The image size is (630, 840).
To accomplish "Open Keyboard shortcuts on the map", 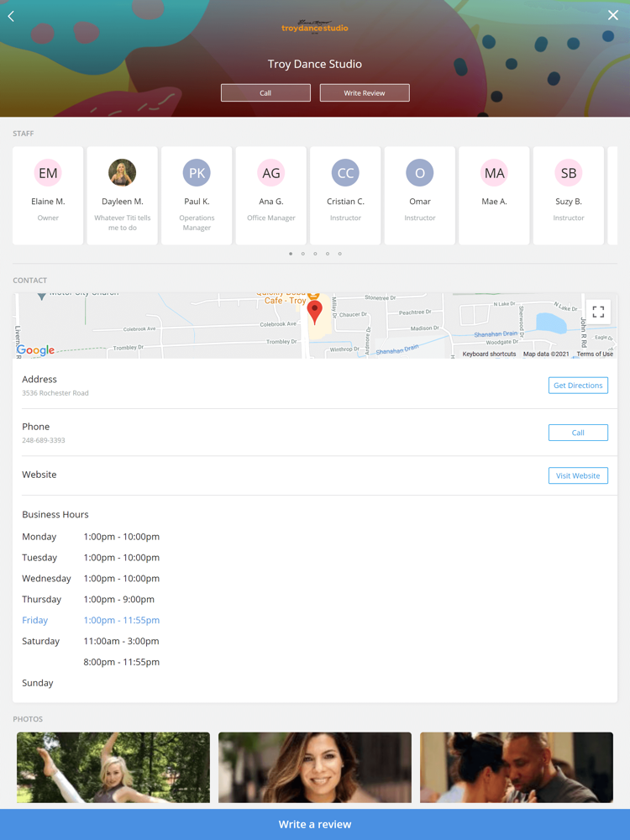I will pyautogui.click(x=489, y=354).
